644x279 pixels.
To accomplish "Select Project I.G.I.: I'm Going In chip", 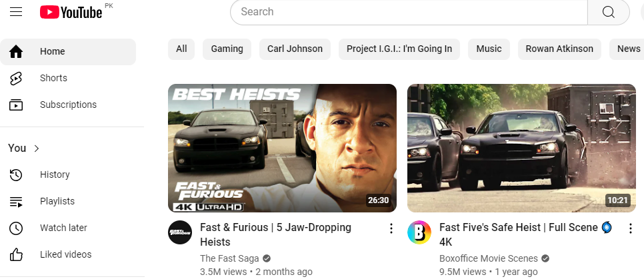I will coord(399,49).
